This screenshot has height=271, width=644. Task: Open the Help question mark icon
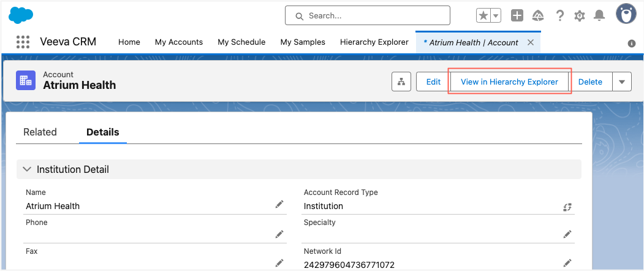[x=559, y=15]
